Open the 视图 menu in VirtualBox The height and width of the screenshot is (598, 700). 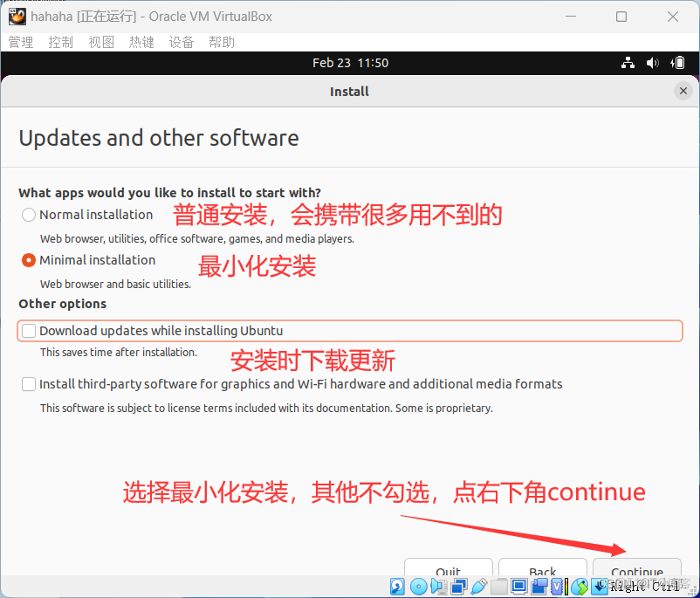101,41
